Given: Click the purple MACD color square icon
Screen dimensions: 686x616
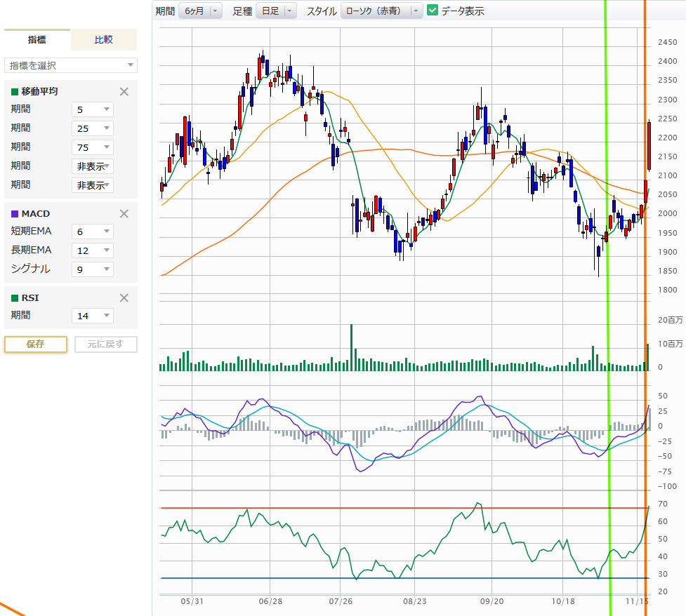Looking at the screenshot, I should (15, 213).
